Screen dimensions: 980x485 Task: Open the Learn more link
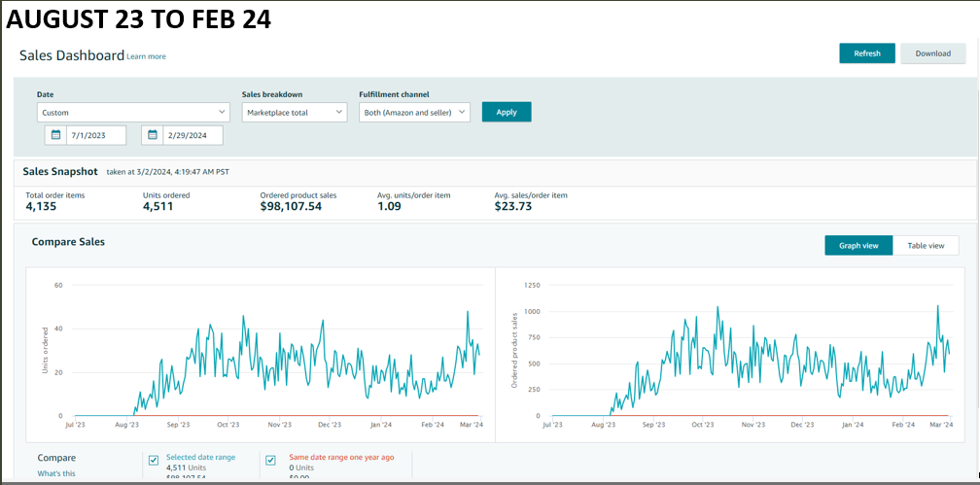pyautogui.click(x=146, y=56)
